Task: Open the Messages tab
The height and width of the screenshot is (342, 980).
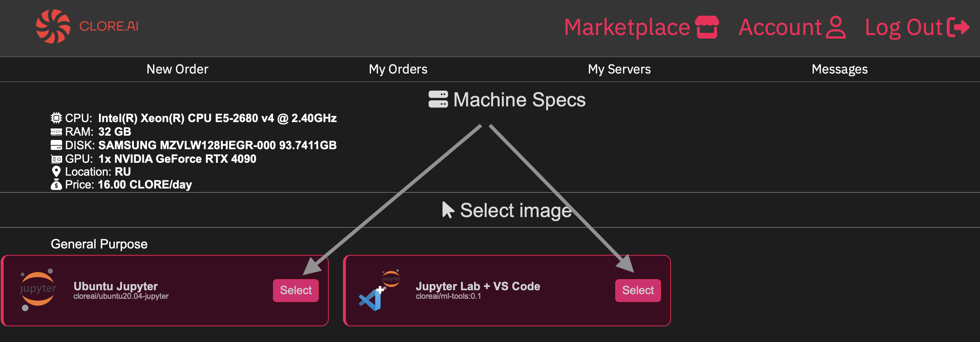Action: coord(839,69)
